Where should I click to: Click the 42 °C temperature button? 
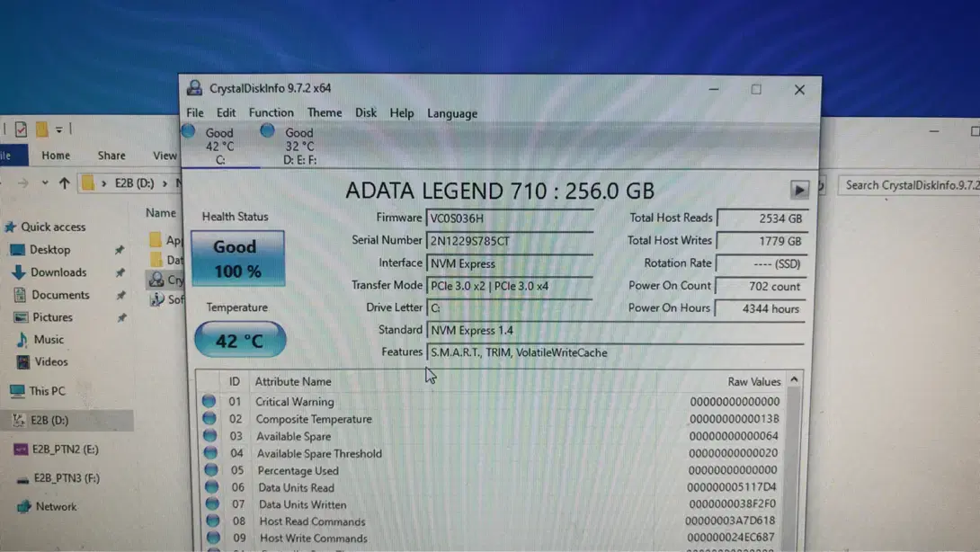(240, 340)
